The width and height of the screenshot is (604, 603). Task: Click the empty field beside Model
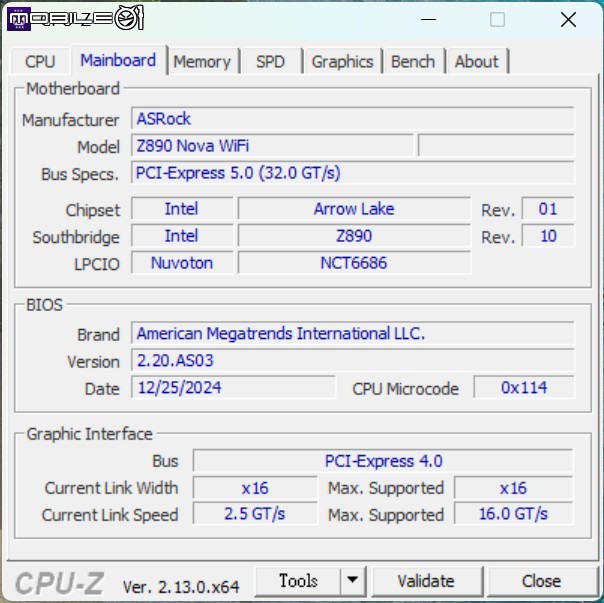tap(496, 146)
